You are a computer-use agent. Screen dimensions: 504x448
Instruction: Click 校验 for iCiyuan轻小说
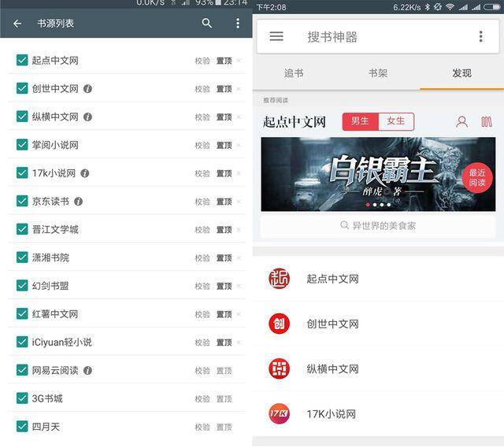[202, 342]
